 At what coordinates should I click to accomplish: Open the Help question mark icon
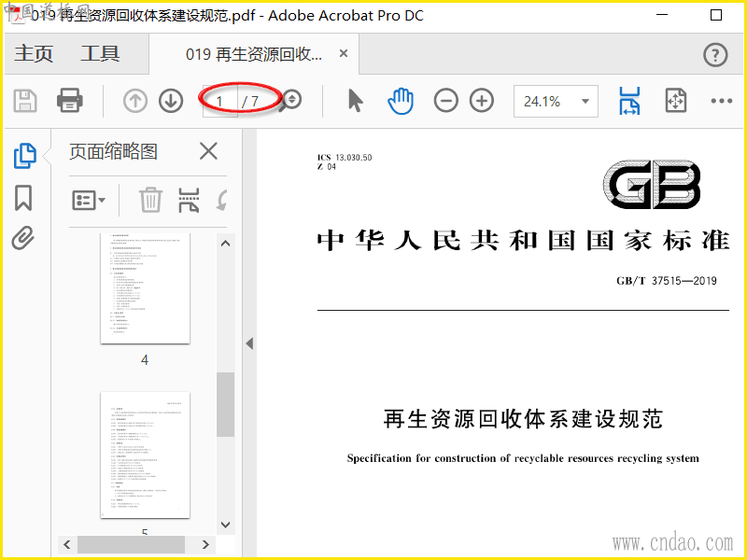715,55
